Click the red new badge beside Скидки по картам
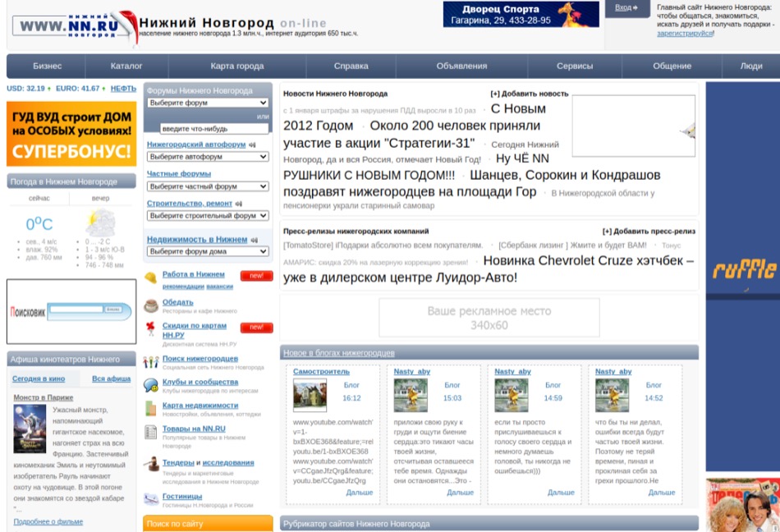780x532 pixels. pos(256,328)
